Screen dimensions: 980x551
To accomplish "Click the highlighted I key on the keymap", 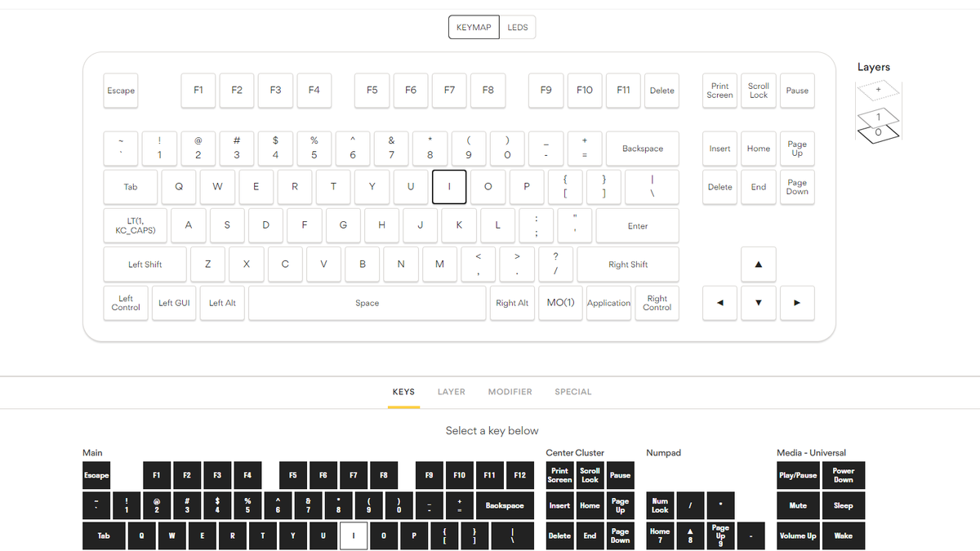I will pos(449,186).
